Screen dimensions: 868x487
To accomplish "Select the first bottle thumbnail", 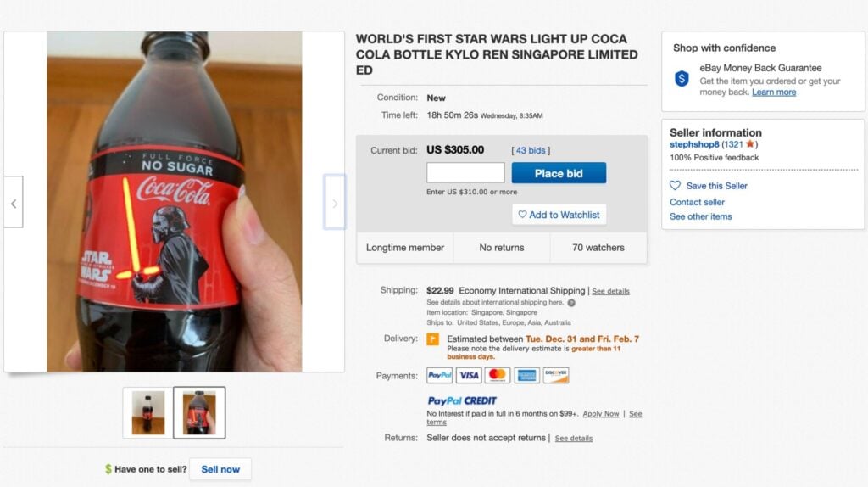I will pos(147,412).
